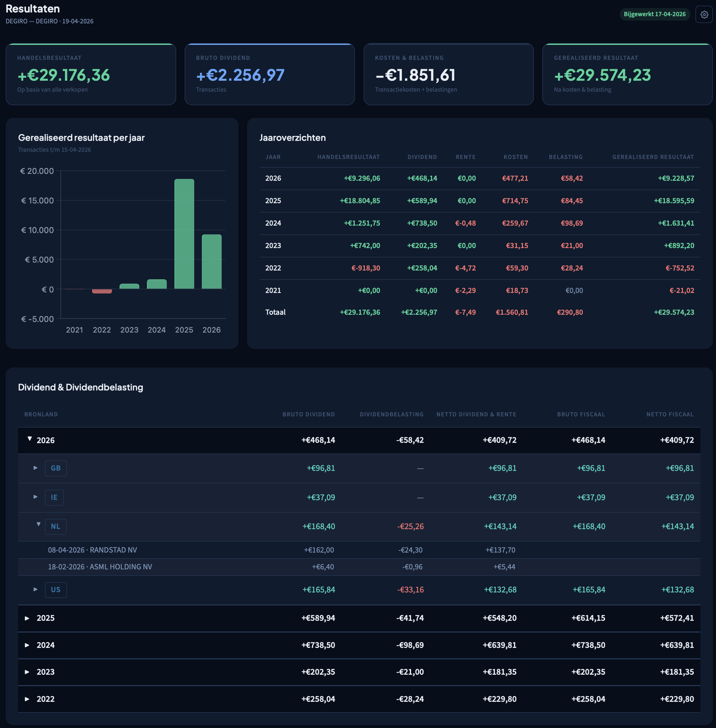Open the settings gear icon
Viewport: 716px width, 728px height.
click(x=704, y=15)
